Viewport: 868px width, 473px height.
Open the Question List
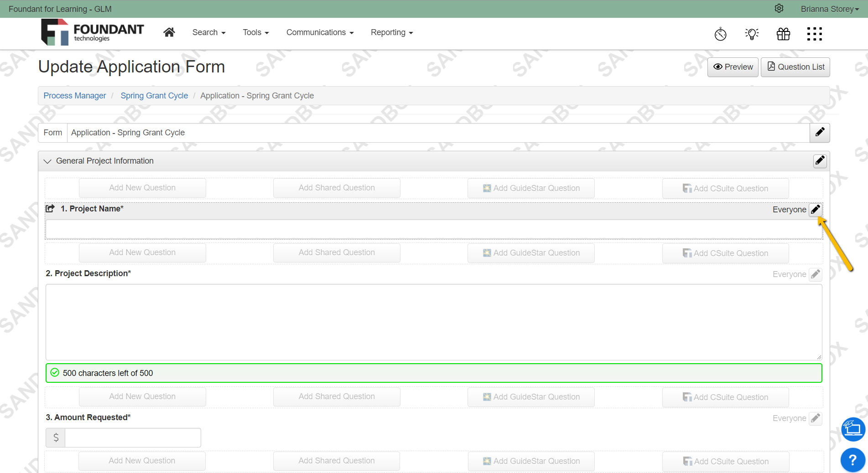point(795,67)
